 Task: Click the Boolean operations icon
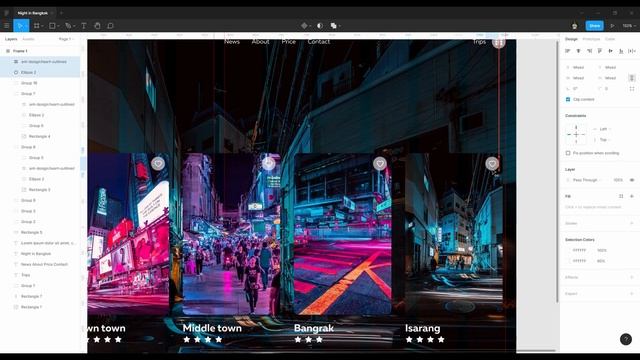tap(333, 26)
